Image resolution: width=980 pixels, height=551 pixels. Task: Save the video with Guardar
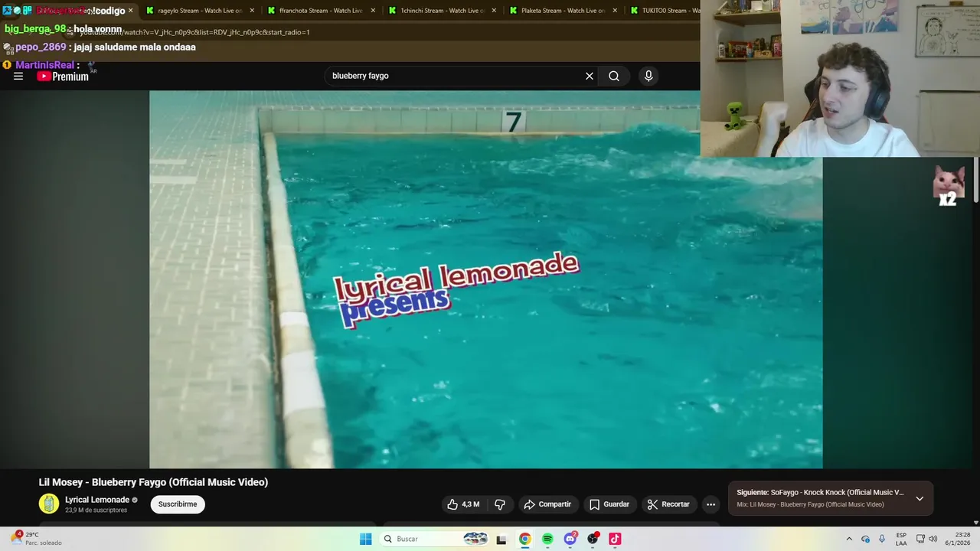(609, 504)
